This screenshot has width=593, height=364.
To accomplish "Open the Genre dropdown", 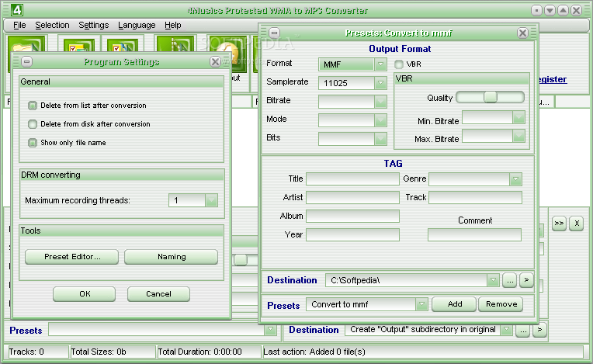I will pyautogui.click(x=515, y=179).
